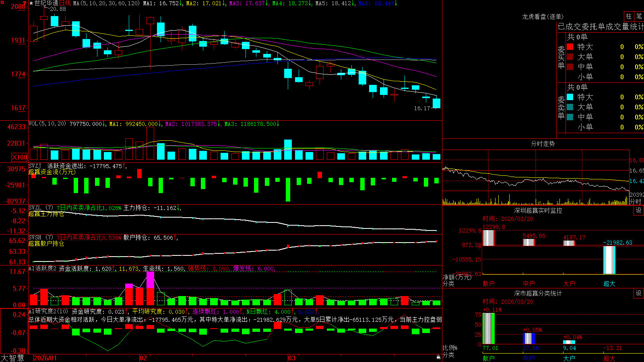644x362 pixels.
Task: Switch to 柱 bar view in 龙虎看盘
Action: pyautogui.click(x=629, y=16)
